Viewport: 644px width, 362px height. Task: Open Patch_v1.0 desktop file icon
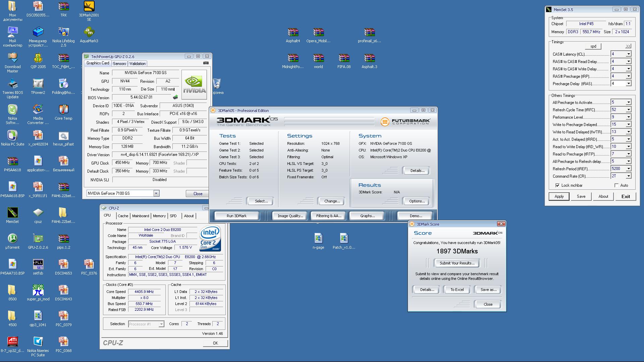coord(344,241)
